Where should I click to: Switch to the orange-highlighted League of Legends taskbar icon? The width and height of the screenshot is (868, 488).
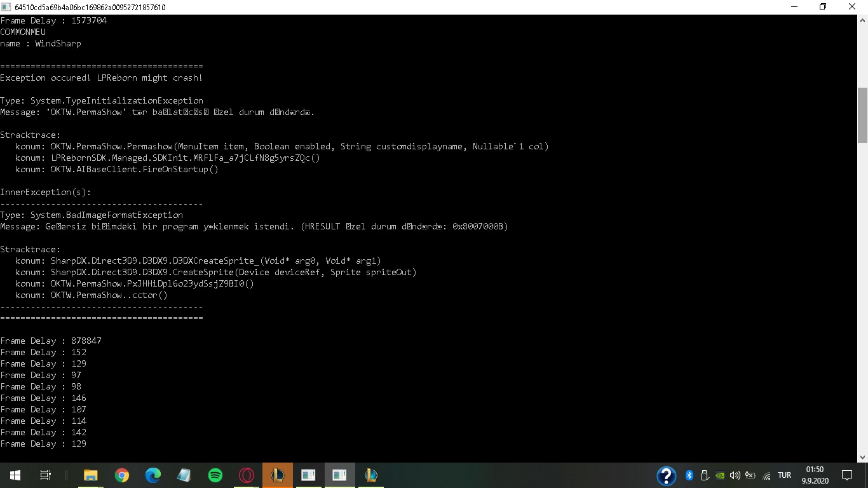(278, 475)
